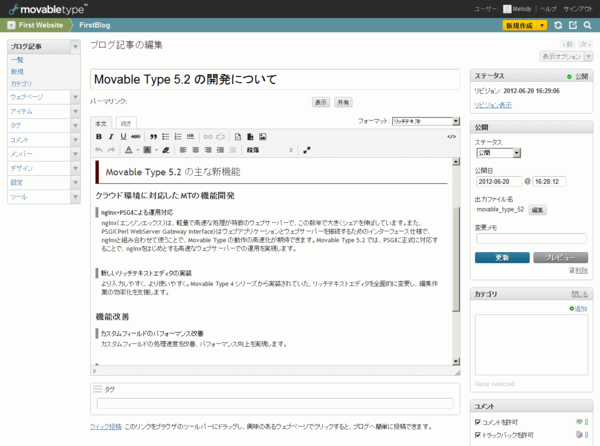Toggle the トラックバックを許可 checkbox

pyautogui.click(x=478, y=435)
